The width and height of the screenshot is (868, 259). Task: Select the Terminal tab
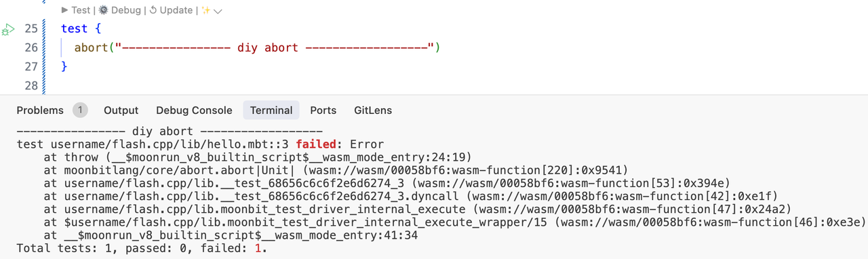[271, 110]
